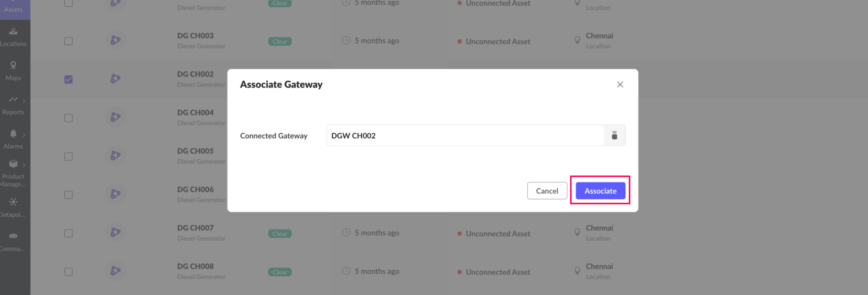Expand the Product Management submenu chevron
Screen dimensions: 868x295
click(24, 165)
